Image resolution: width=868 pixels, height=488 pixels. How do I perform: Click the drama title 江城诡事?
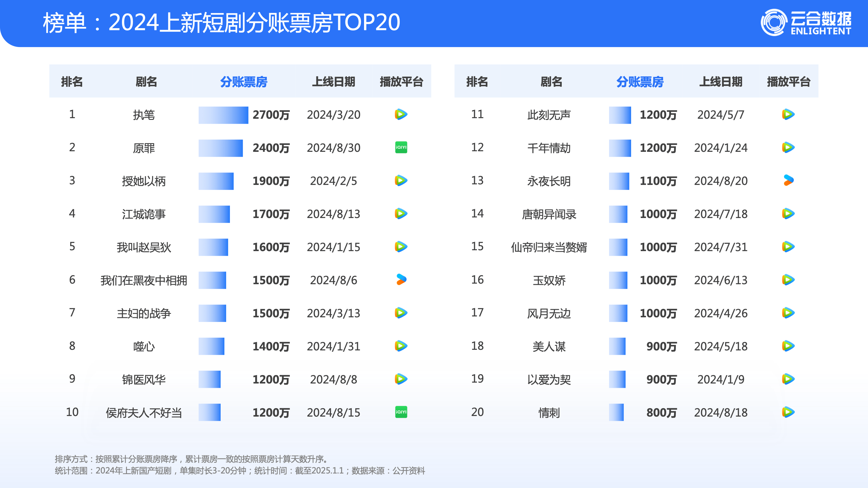coord(144,214)
